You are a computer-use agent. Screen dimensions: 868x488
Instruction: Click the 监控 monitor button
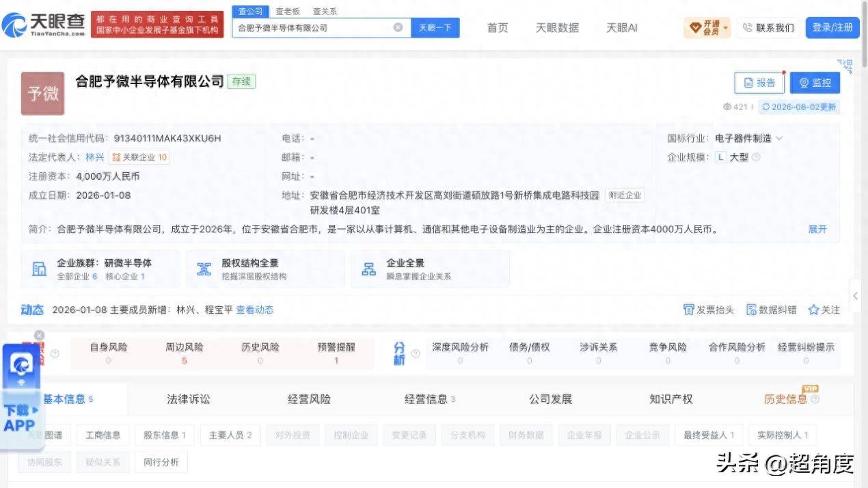tap(815, 83)
